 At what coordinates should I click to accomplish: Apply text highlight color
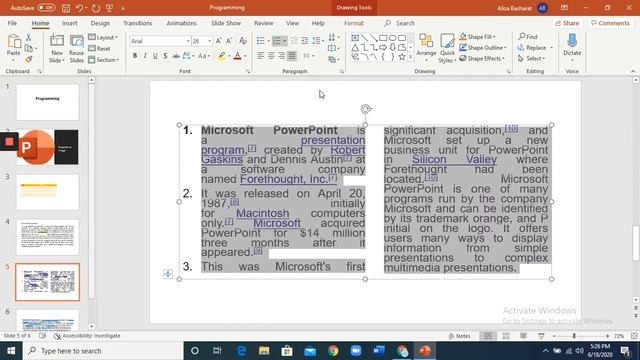(x=222, y=56)
